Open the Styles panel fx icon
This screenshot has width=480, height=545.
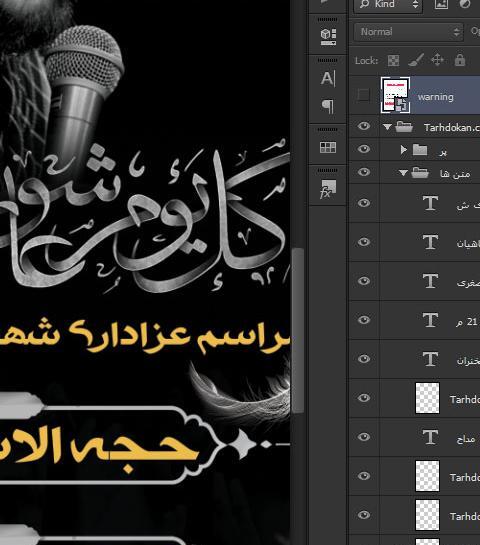[328, 189]
